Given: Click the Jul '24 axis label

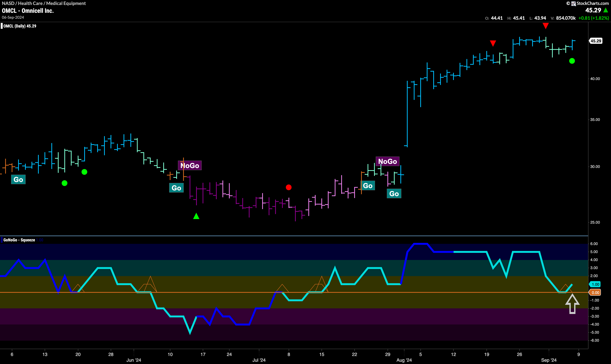Looking at the screenshot, I should tap(259, 360).
